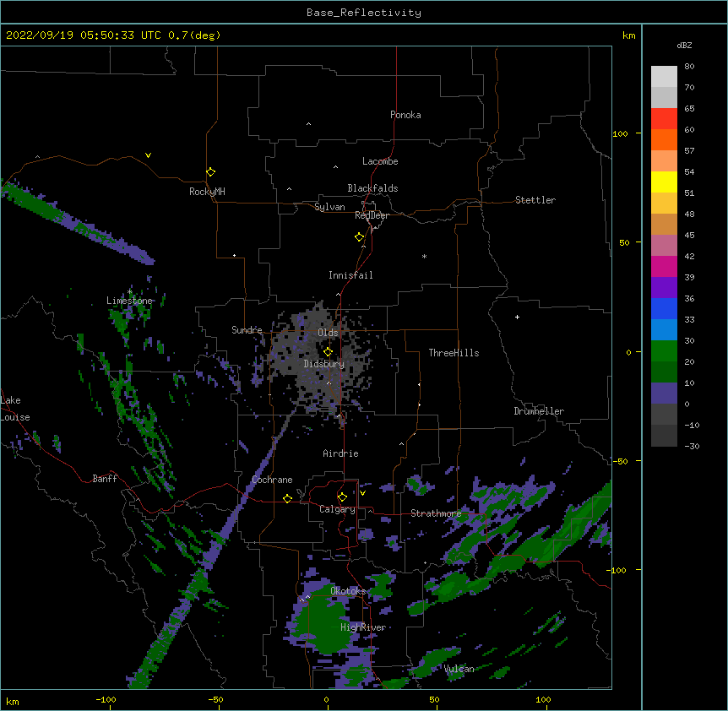Click the HighRiver label
The image size is (728, 711).
pyautogui.click(x=363, y=627)
